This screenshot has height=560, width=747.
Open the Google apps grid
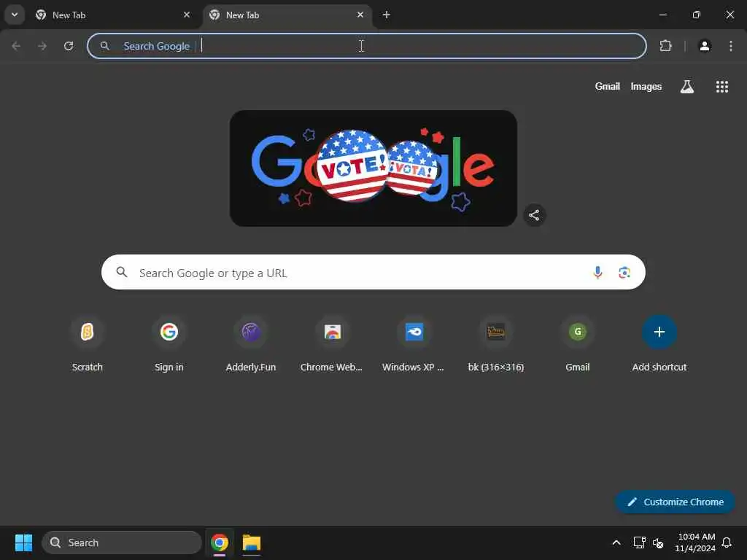[721, 86]
